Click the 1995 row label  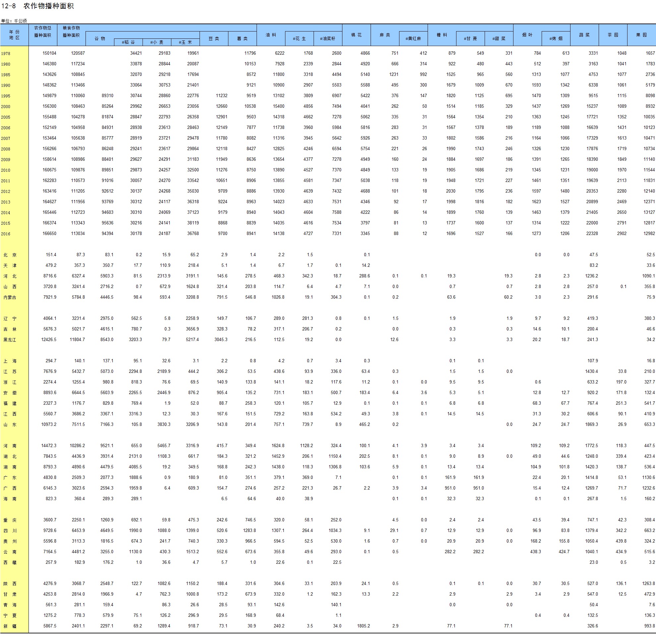click(x=5, y=96)
